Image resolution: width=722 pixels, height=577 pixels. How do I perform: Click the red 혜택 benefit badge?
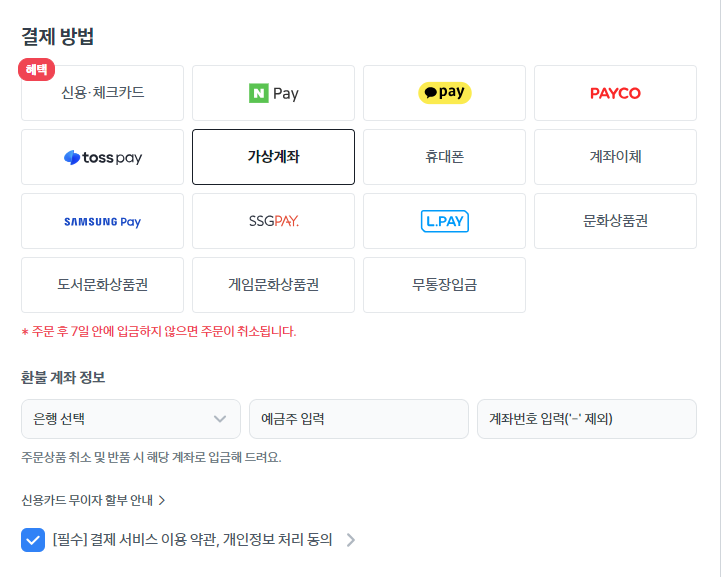(x=36, y=70)
